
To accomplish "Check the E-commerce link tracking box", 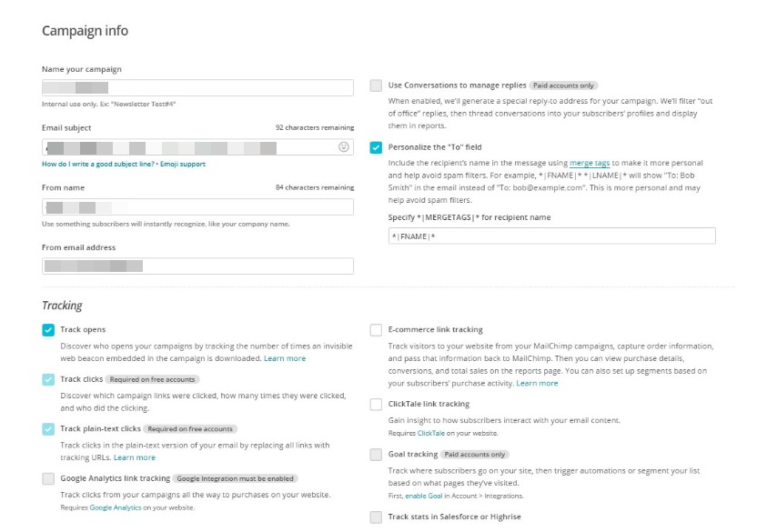I will 376,330.
